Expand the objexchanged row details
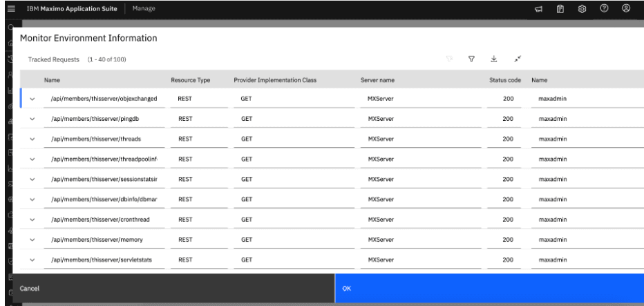644x306 pixels. [x=32, y=99]
